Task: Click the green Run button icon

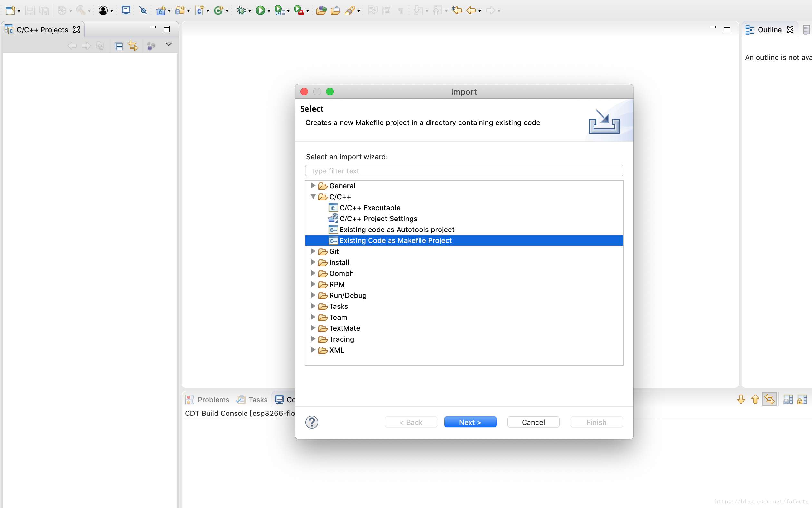Action: 260,10
